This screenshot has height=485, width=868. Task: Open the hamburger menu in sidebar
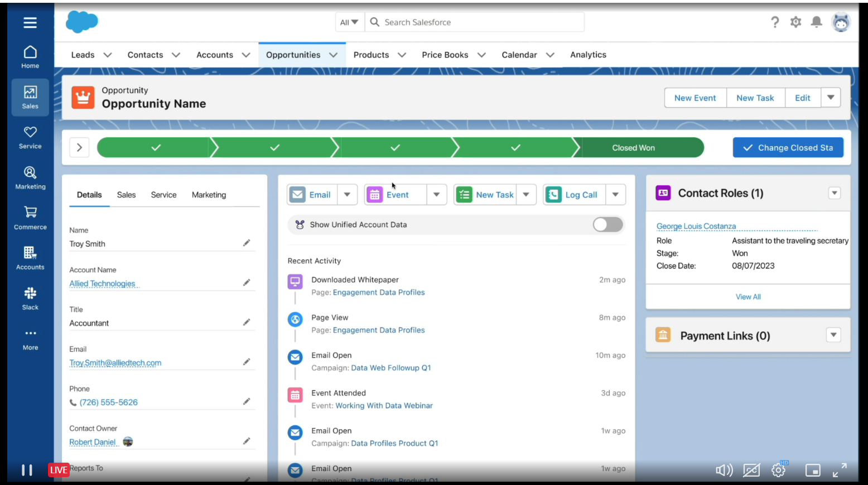click(x=30, y=22)
